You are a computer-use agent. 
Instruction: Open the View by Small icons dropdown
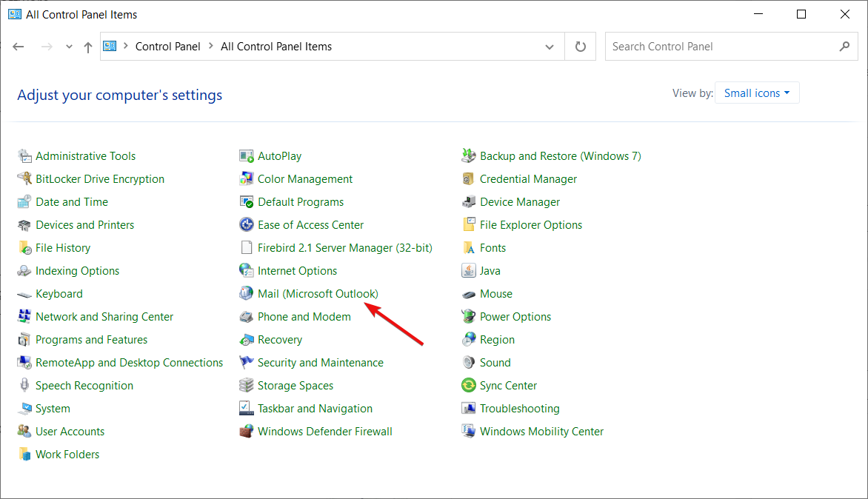click(x=757, y=93)
